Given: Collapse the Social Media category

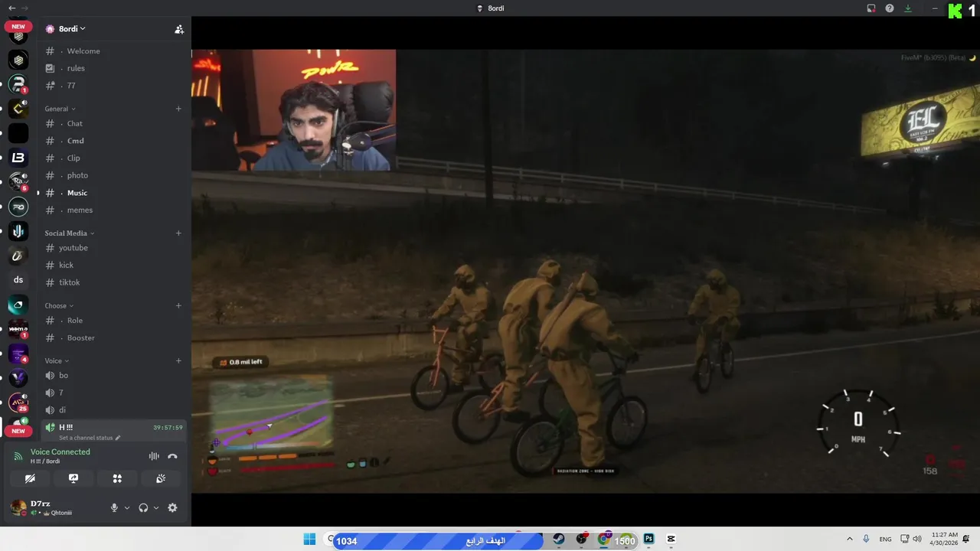Looking at the screenshot, I should [x=70, y=233].
